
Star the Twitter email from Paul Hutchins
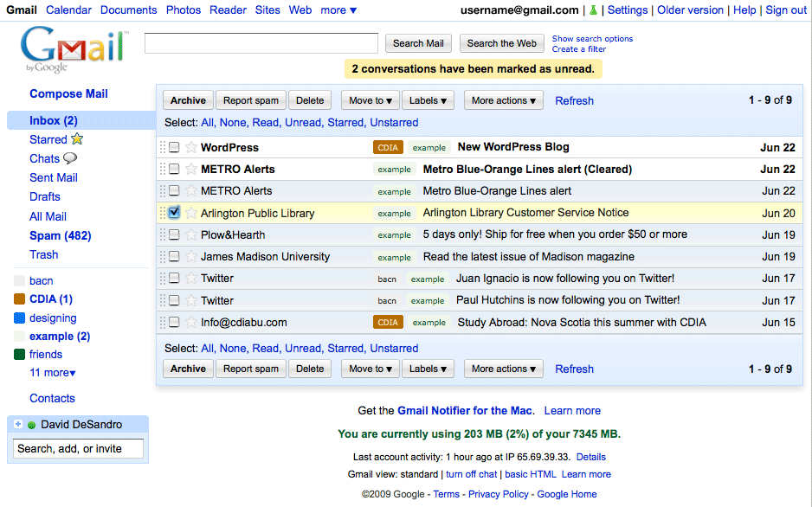pos(190,300)
